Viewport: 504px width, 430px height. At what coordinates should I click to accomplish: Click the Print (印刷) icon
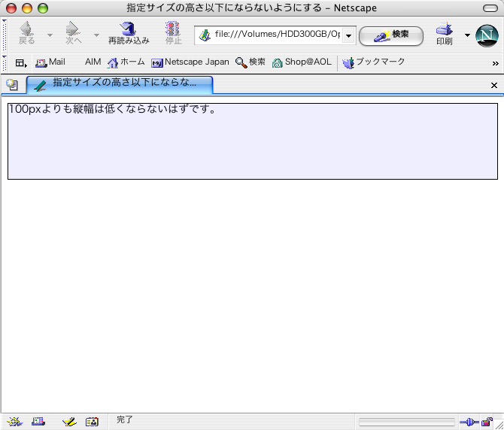click(x=445, y=33)
